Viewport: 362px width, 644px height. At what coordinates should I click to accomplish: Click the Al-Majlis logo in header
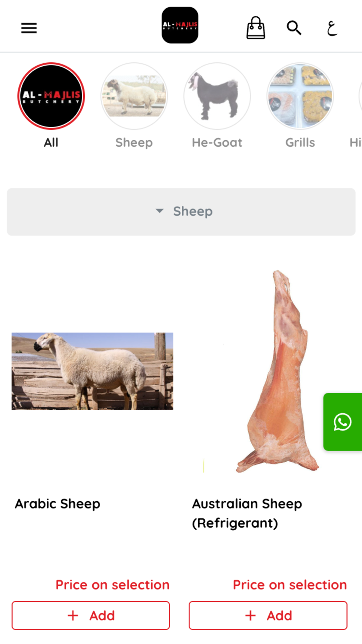(180, 25)
